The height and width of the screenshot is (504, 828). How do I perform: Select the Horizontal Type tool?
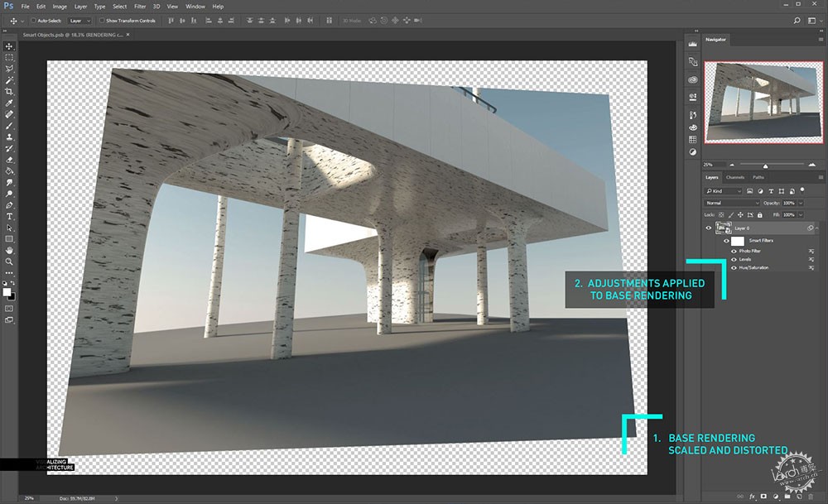9,216
